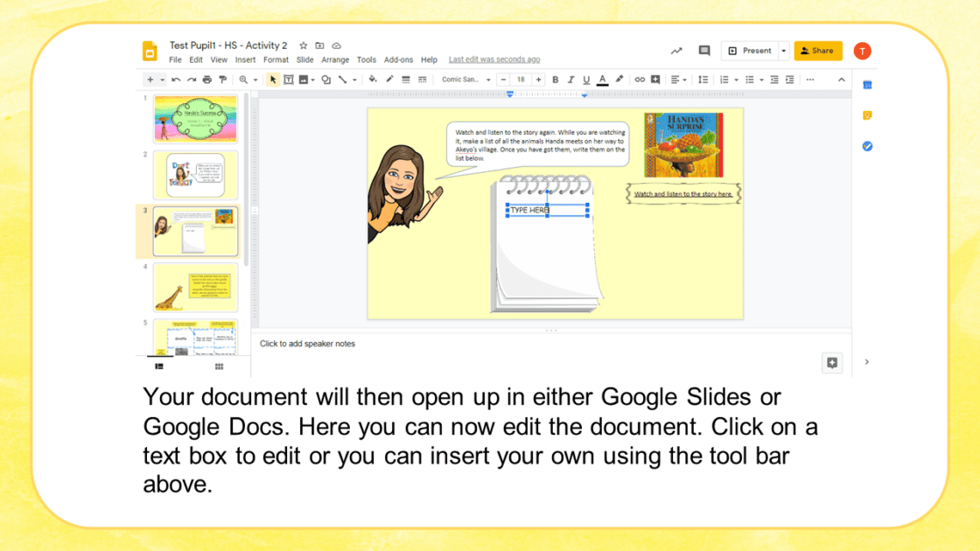Open the Google Keep side panel icon
The image size is (980, 551).
pyautogui.click(x=867, y=115)
